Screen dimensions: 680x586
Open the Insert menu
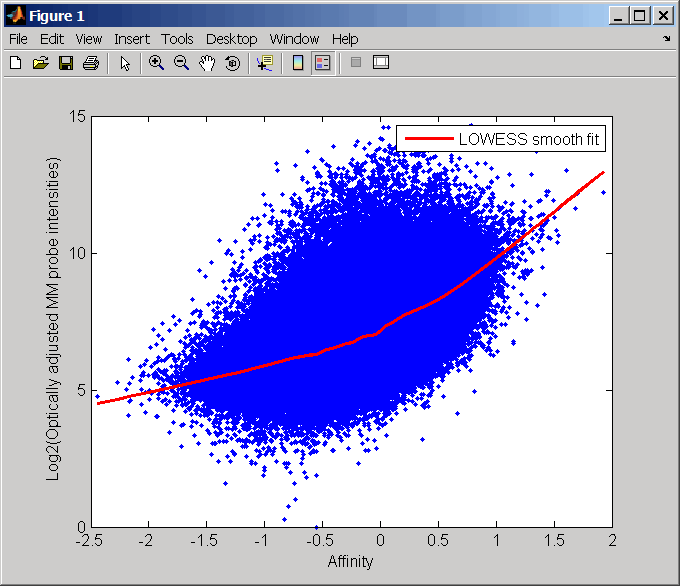click(132, 39)
